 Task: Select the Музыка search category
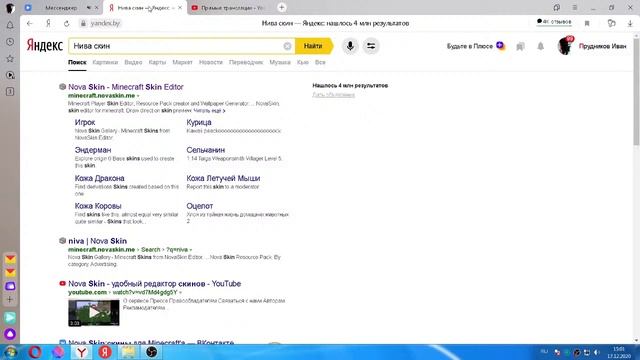(x=280, y=62)
